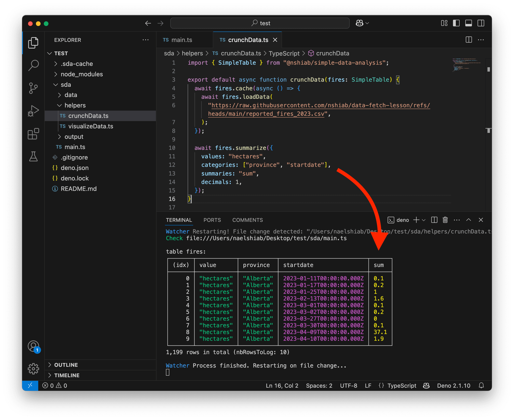Viewport: 514px width, 420px height.
Task: Collapse the TEST root folder
Action: click(100, 53)
